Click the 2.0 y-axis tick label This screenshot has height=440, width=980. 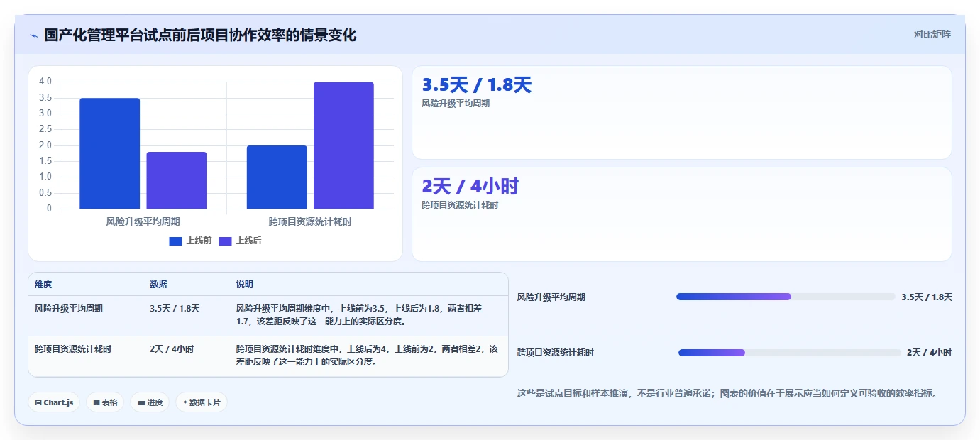point(45,145)
